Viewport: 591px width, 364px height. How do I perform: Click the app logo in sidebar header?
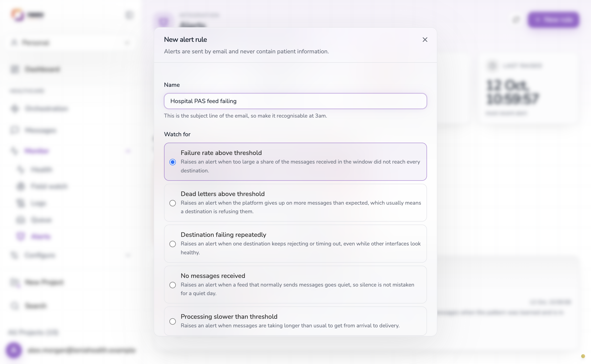point(18,15)
